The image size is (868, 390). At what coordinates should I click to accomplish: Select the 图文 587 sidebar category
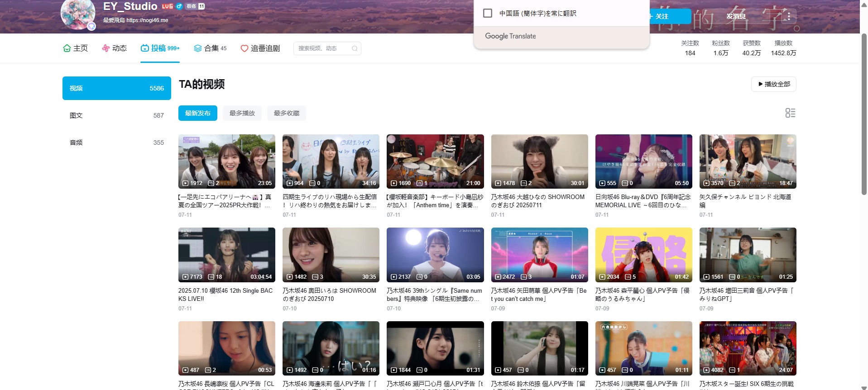(117, 115)
